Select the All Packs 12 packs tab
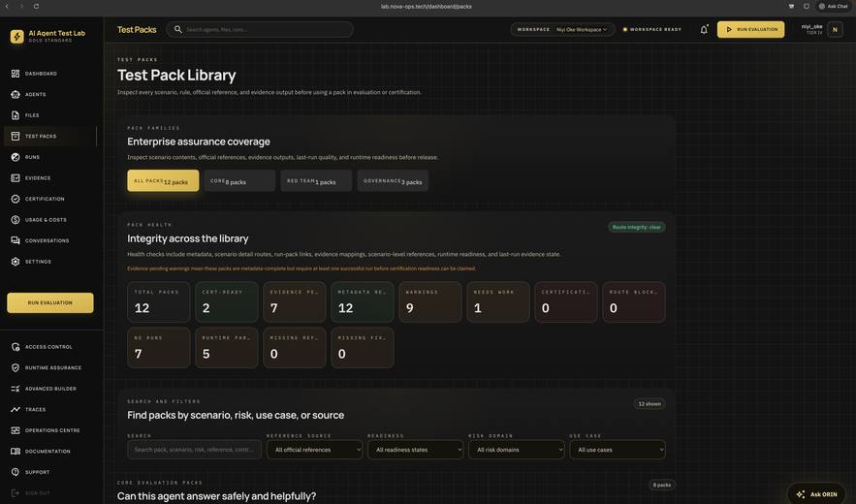Screen dimensions: 856x504 tap(163, 180)
